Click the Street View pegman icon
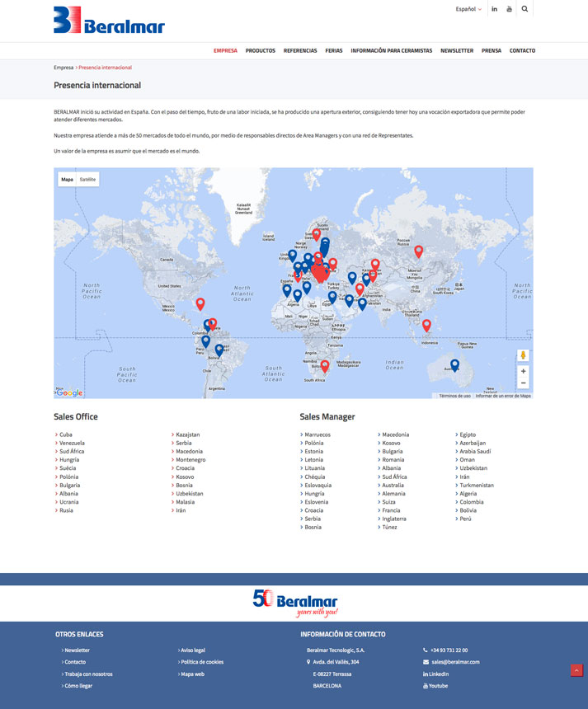 point(524,355)
